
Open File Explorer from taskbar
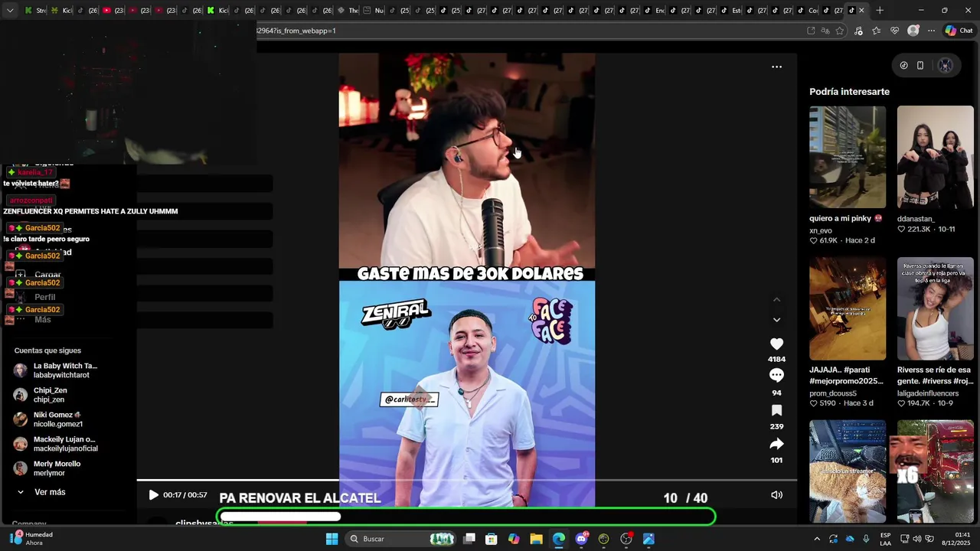tap(536, 539)
